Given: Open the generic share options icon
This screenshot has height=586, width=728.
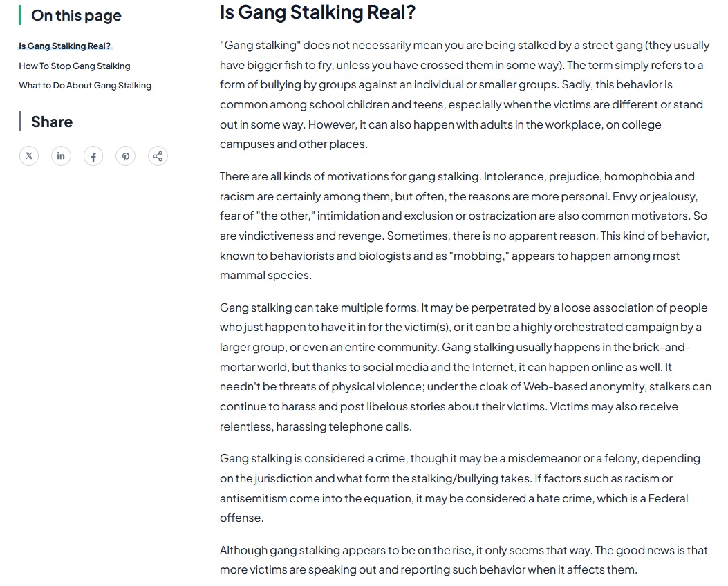Looking at the screenshot, I should [158, 156].
